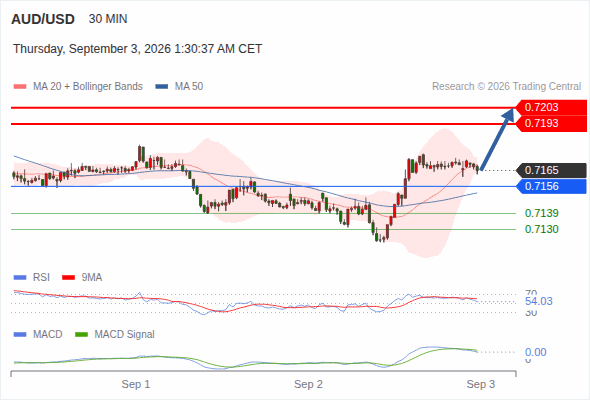This screenshot has width=590, height=400.
Task: Click the MA 50 legend color swatch
Action: (162, 87)
